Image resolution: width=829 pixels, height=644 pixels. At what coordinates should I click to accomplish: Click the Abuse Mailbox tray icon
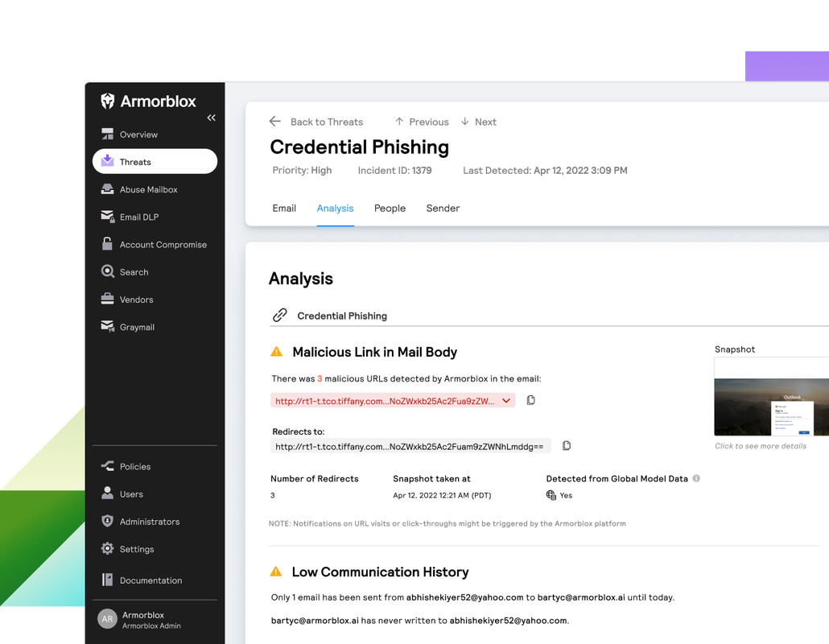pos(107,188)
